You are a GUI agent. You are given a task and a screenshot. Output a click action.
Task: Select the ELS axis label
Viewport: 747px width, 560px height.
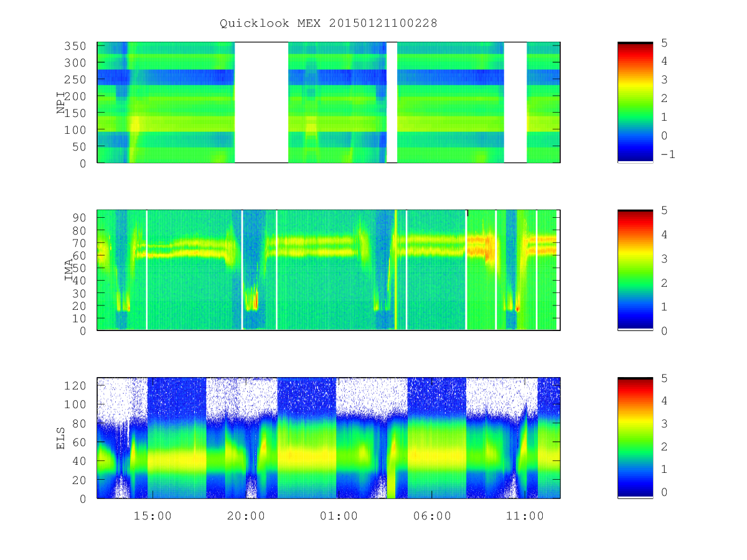61,438
